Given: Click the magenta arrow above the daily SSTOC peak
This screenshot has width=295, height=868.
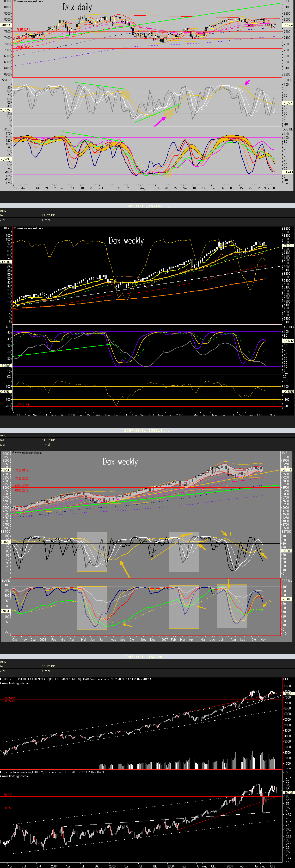Looking at the screenshot, I should tap(248, 83).
